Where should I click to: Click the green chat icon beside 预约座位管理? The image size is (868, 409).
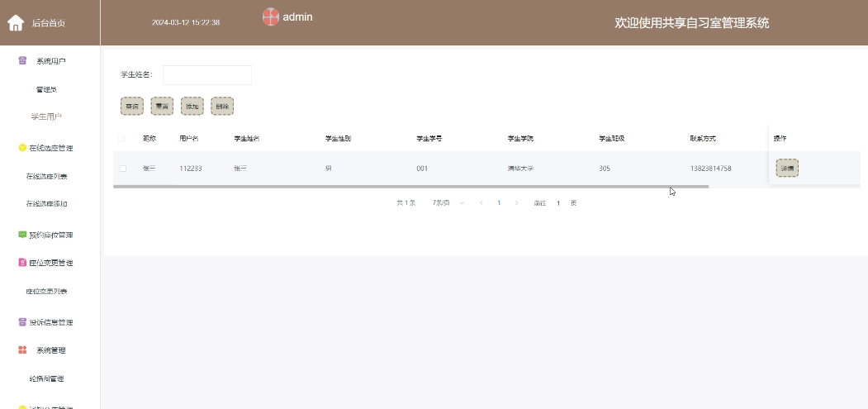tap(22, 235)
